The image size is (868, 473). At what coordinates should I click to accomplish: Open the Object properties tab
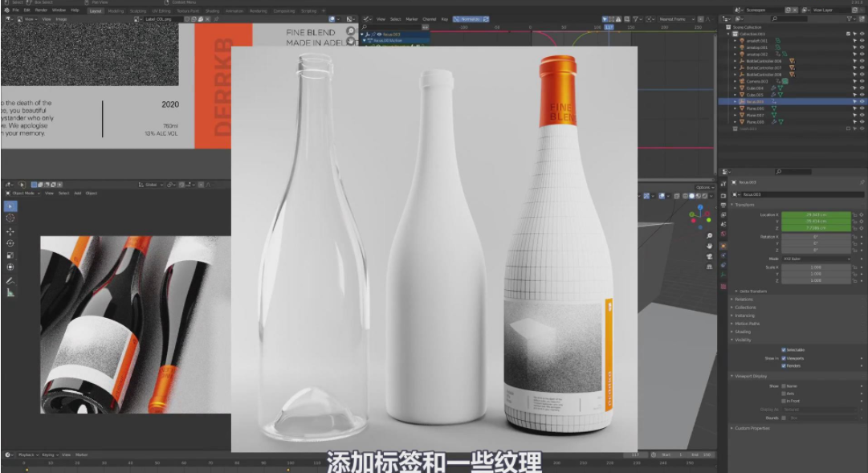(723, 246)
